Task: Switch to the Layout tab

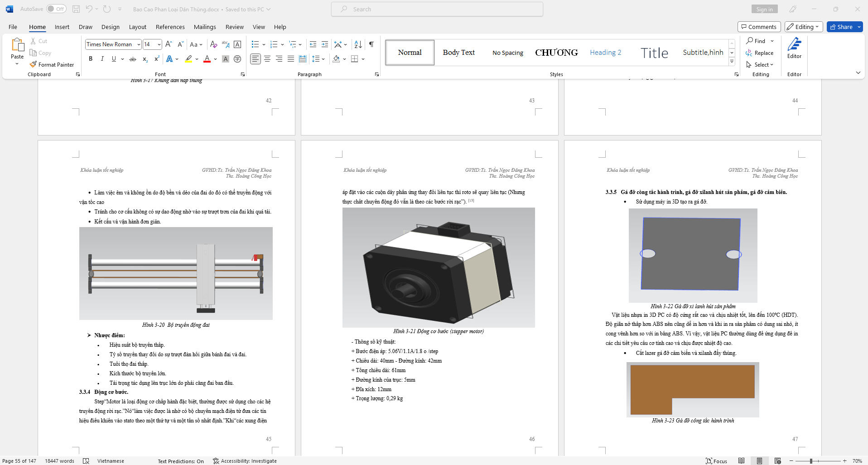Action: [137, 27]
